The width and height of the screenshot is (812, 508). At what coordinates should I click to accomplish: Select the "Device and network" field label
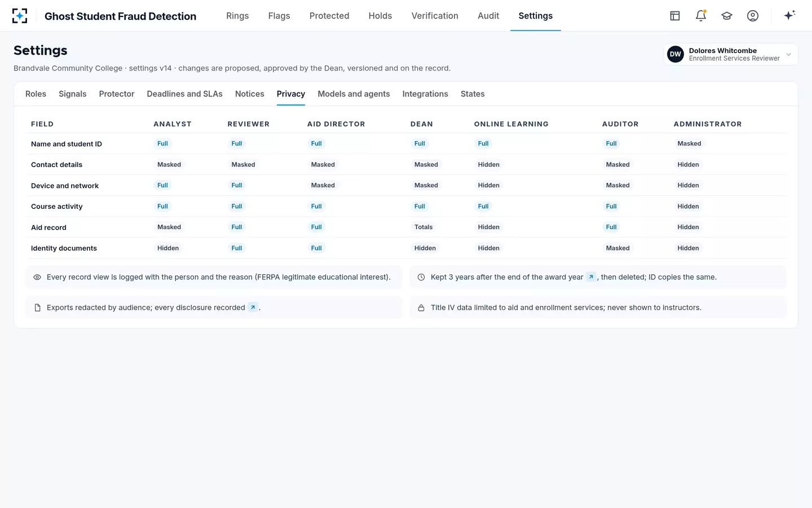point(65,186)
